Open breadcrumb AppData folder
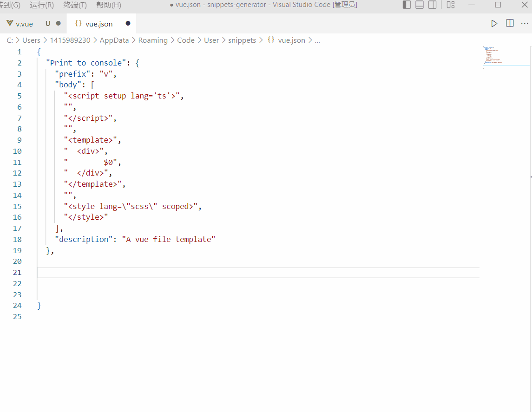 [114, 40]
